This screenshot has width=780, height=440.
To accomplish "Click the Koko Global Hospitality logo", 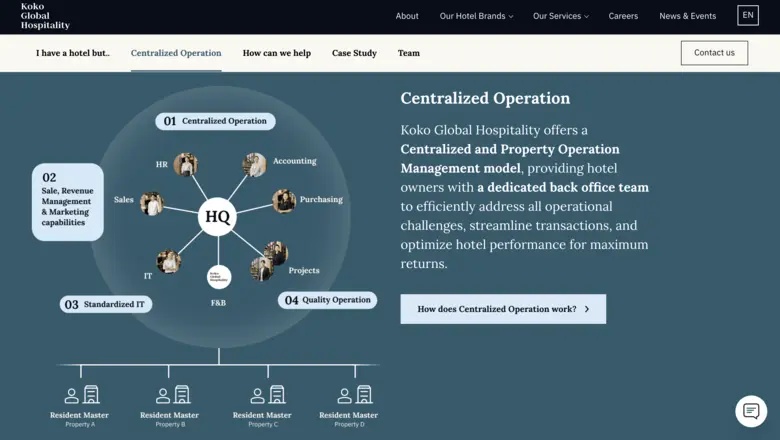I will click(x=45, y=16).
